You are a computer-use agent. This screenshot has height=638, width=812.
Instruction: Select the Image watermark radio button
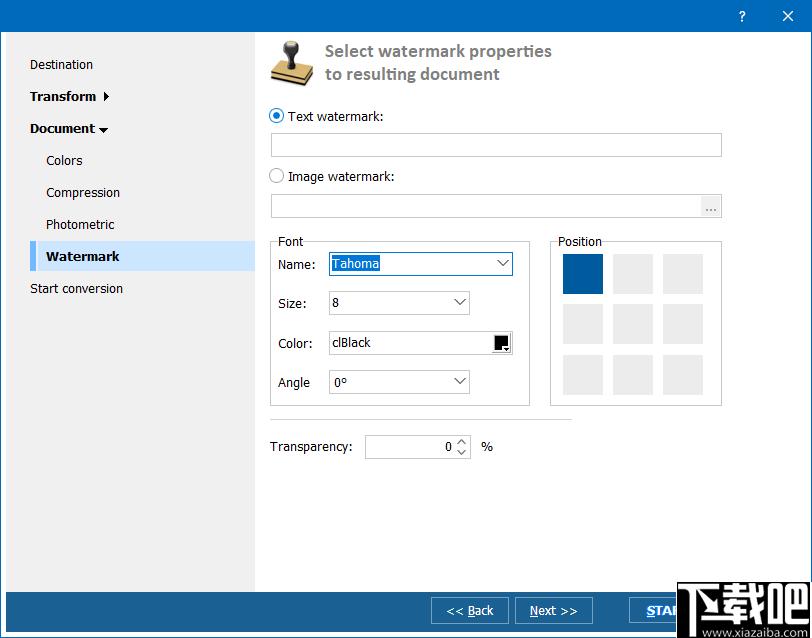(277, 176)
